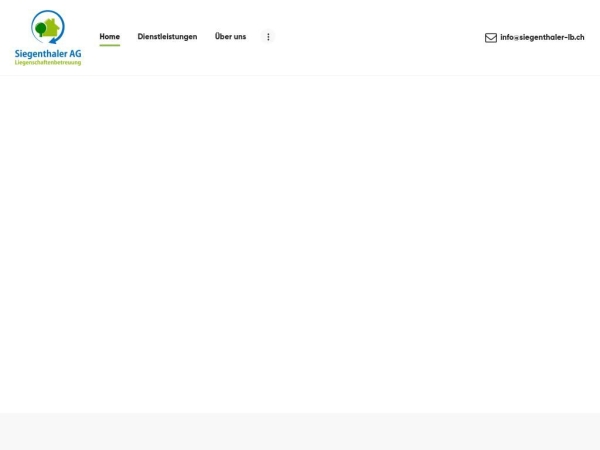
Task: Click the Siegenthaler AG logo emblem
Action: point(48,27)
